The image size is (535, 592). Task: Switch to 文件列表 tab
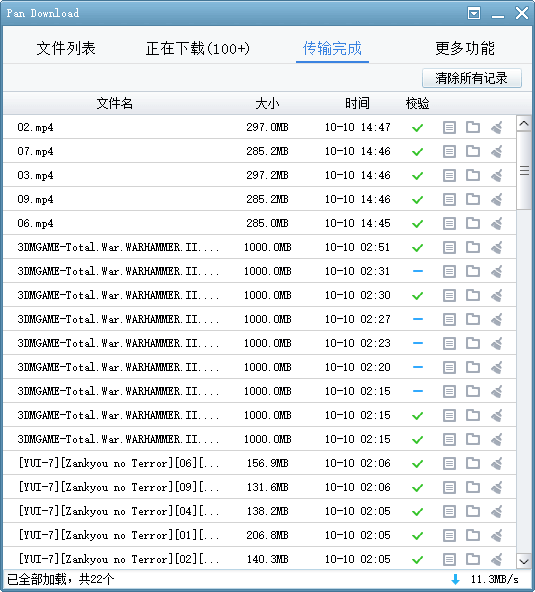point(66,48)
